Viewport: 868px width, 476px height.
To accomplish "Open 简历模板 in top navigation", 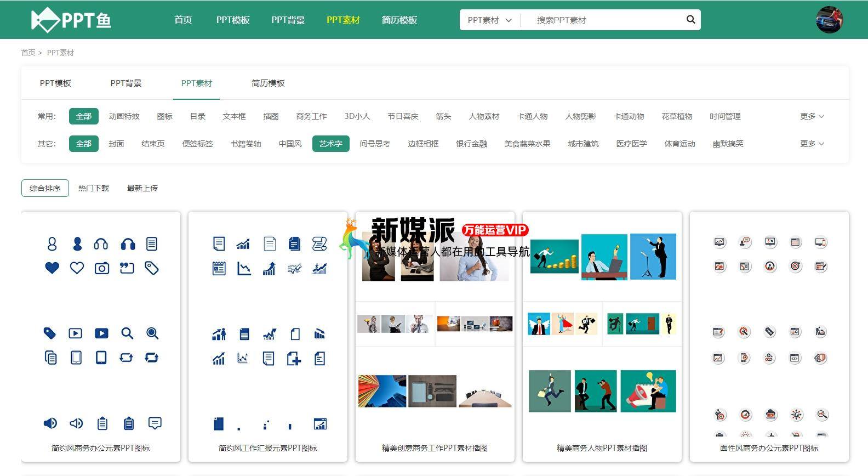I will 399,20.
